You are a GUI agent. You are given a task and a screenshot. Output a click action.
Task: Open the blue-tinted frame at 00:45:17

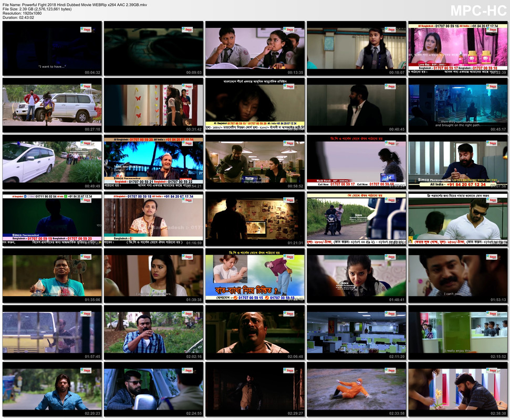tap(458, 106)
